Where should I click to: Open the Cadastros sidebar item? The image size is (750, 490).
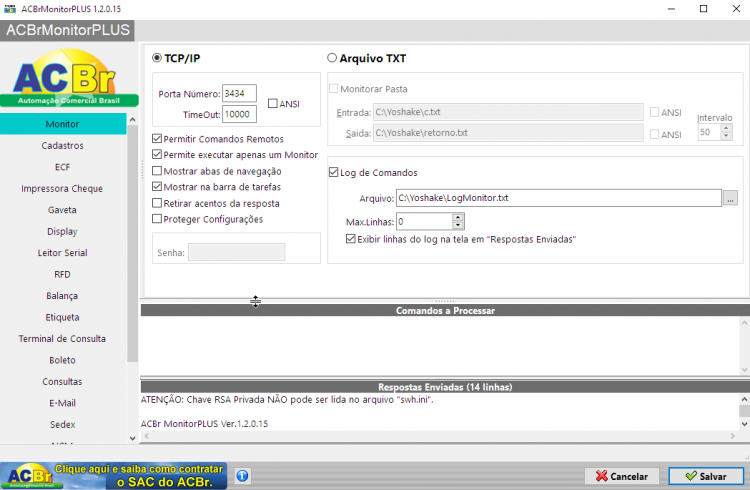pos(63,145)
